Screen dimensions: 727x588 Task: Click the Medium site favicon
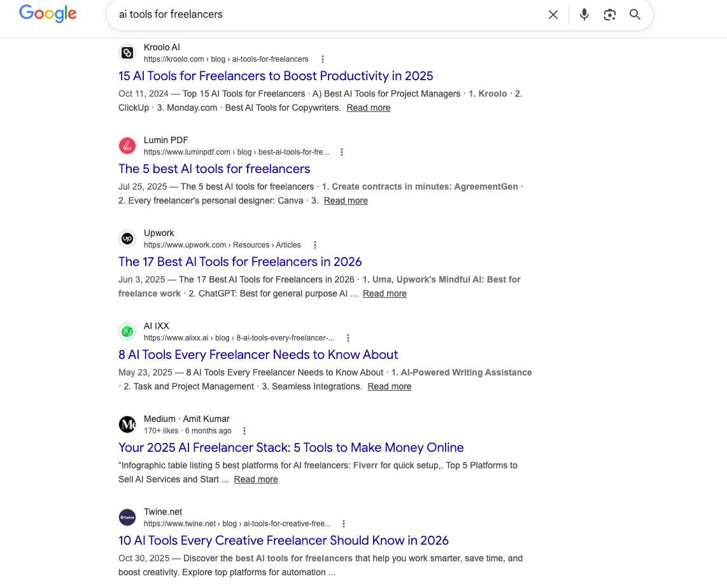pyautogui.click(x=127, y=424)
